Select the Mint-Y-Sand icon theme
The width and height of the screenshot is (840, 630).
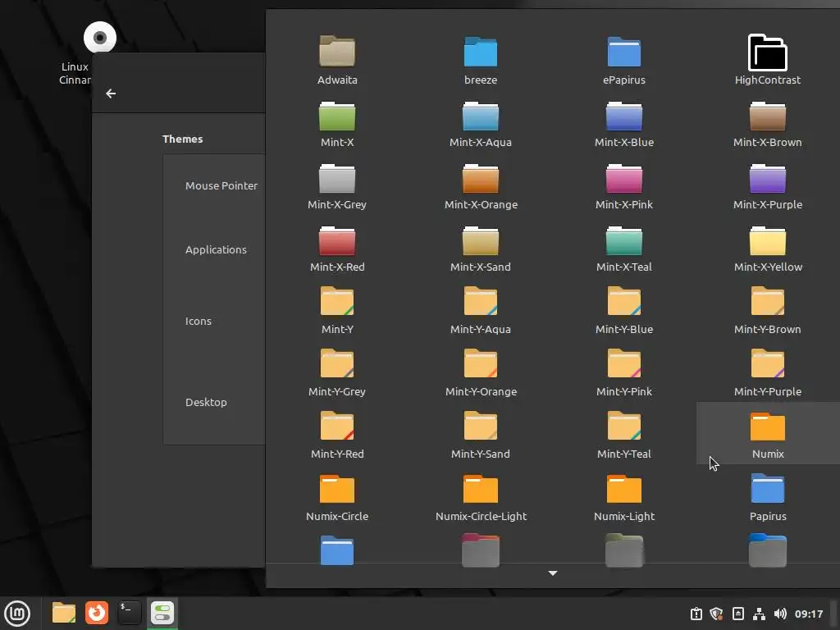point(481,434)
